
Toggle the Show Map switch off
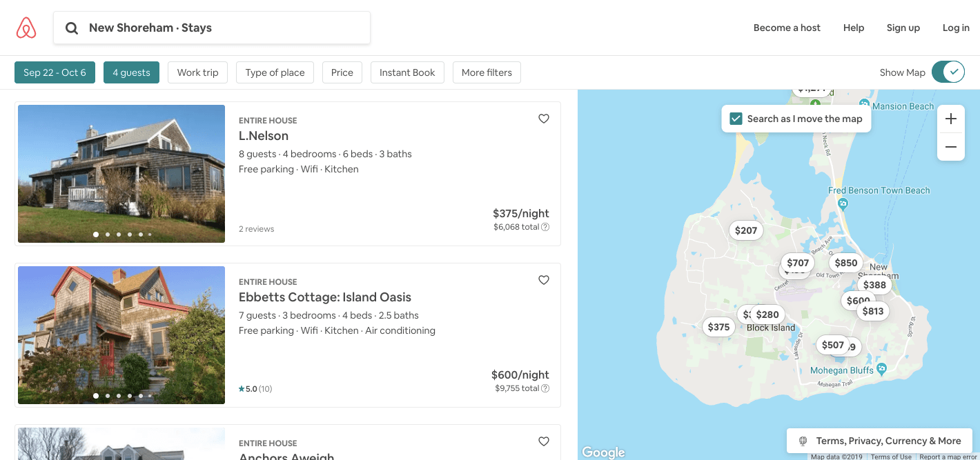(948, 72)
